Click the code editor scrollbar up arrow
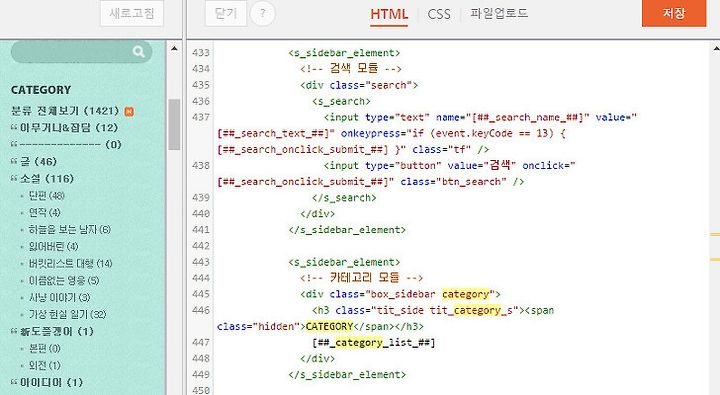Viewport: 720px width, 395px height. [716, 48]
